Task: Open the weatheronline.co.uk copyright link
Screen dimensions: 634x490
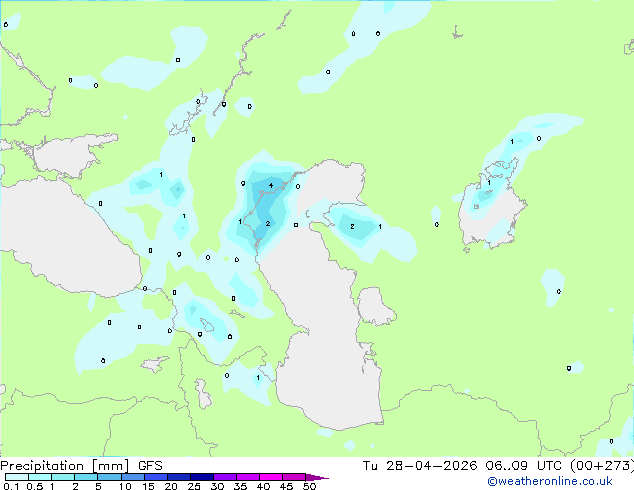Action: tap(549, 481)
